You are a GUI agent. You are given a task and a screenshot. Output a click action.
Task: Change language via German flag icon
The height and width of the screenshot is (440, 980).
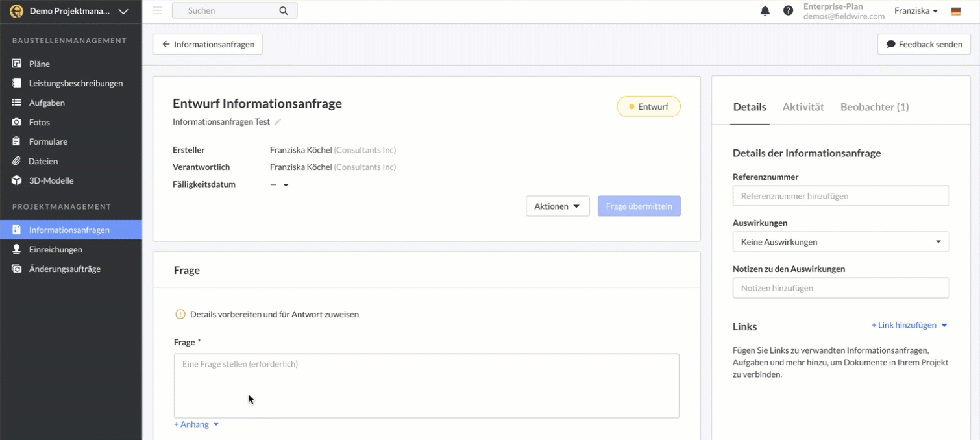956,11
